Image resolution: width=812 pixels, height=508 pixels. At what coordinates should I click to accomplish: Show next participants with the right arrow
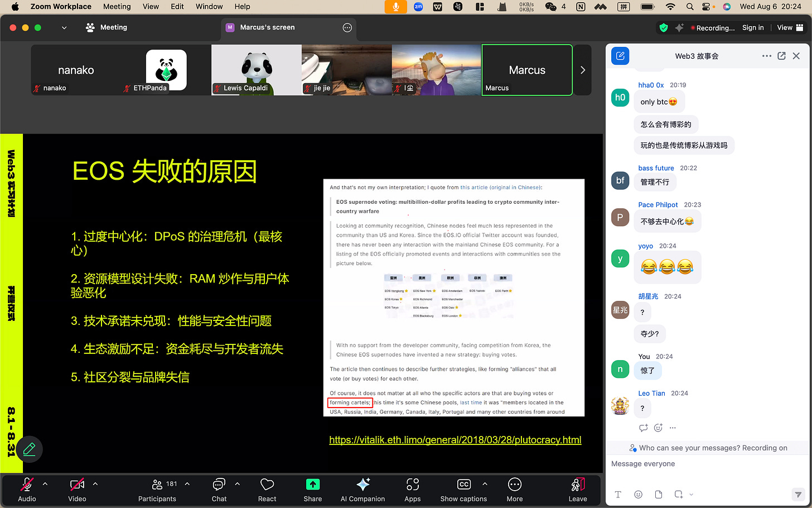[583, 70]
